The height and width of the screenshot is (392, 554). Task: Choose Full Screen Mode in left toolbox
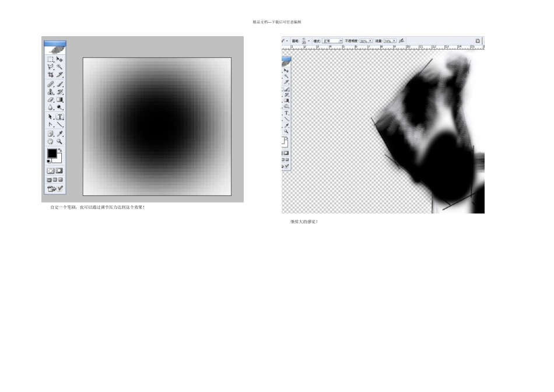61,180
